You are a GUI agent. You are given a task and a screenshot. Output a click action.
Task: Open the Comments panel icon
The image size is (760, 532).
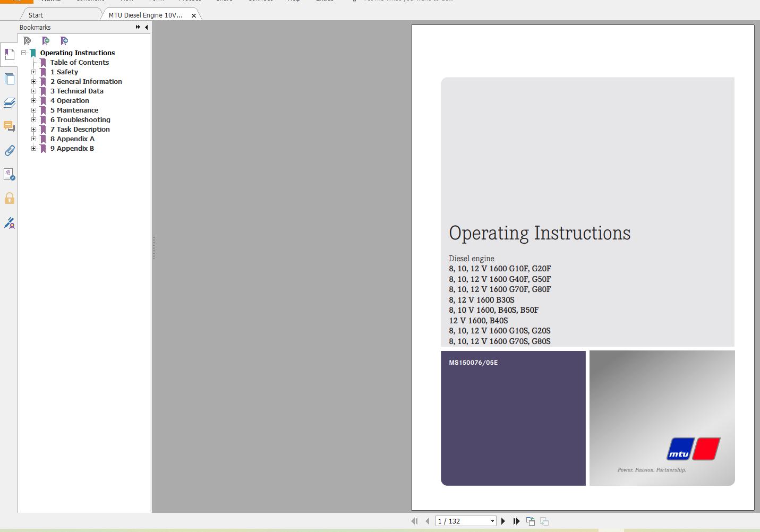pyautogui.click(x=10, y=126)
